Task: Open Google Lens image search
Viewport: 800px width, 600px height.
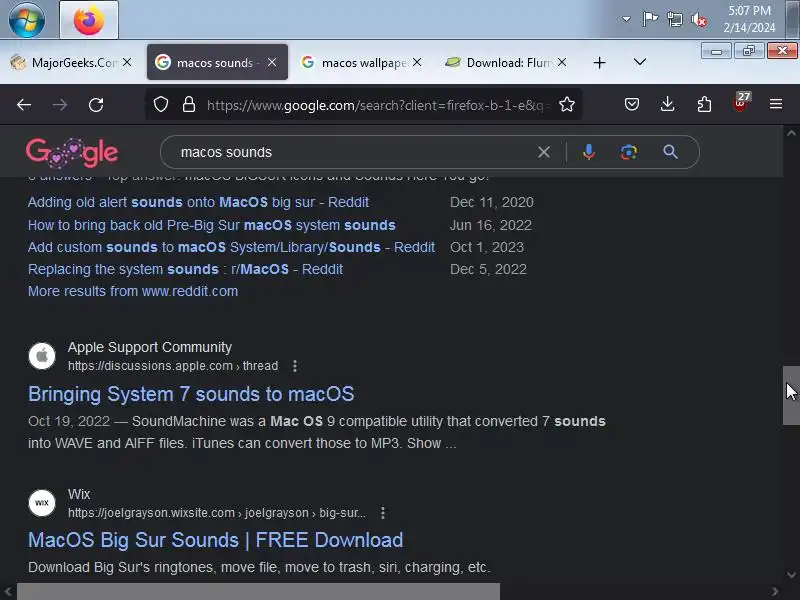Action: coord(629,152)
